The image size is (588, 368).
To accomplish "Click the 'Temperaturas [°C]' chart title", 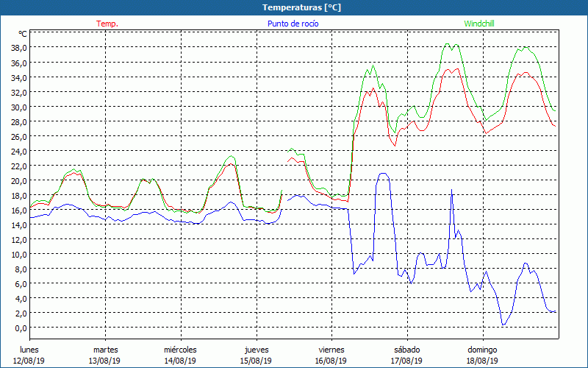I will pos(301,7).
